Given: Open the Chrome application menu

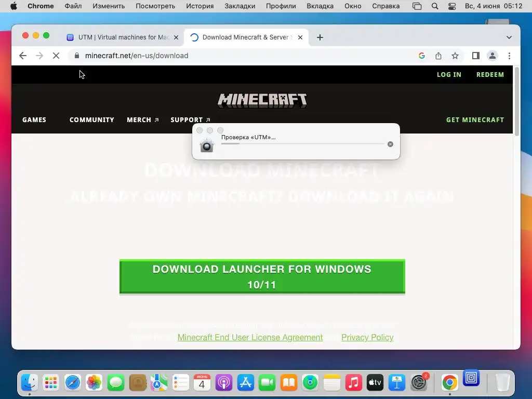Looking at the screenshot, I should click(41, 6).
